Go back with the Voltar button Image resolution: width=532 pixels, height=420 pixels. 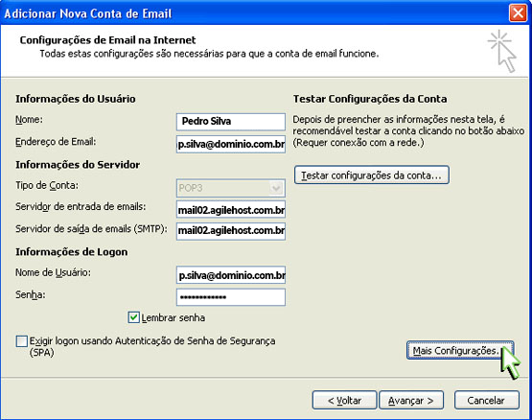344,400
